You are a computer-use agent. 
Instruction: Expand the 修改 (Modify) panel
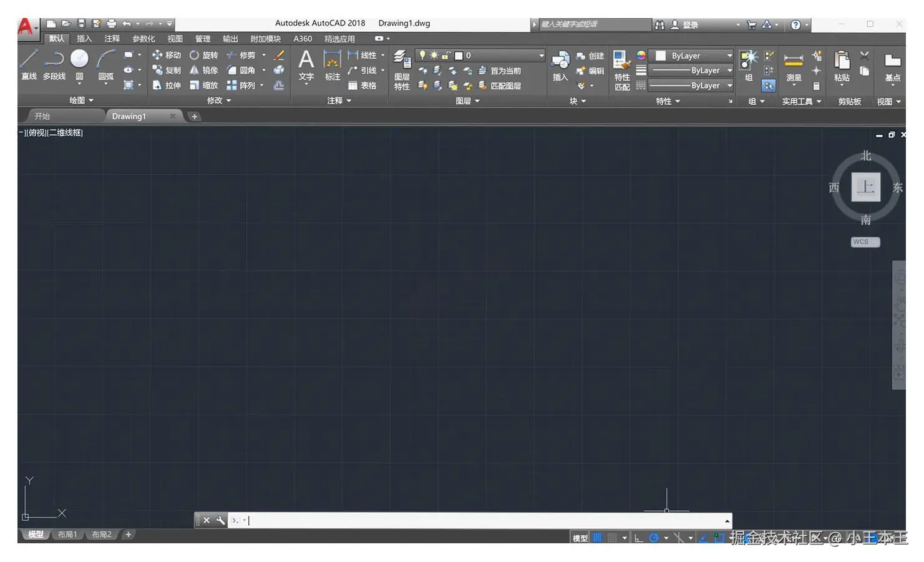click(219, 100)
